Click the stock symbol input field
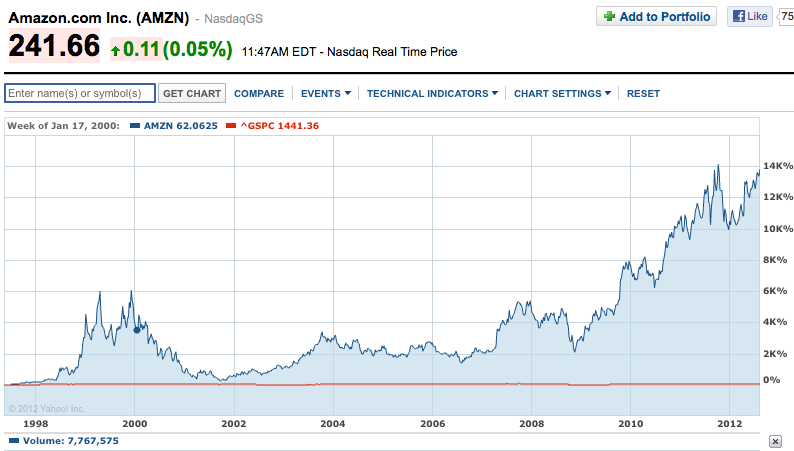794x451 pixels. pos(80,93)
